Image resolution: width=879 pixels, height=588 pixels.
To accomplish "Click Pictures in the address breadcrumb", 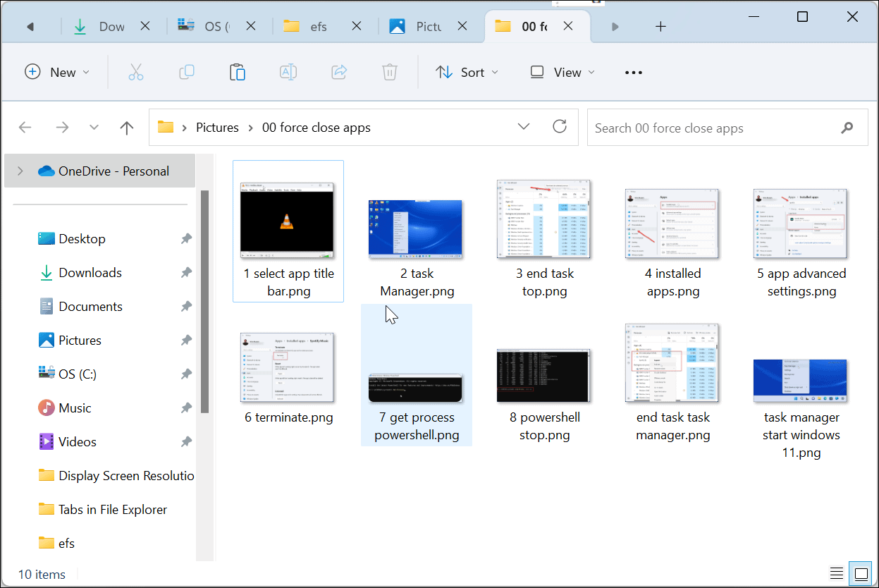I will pos(217,128).
